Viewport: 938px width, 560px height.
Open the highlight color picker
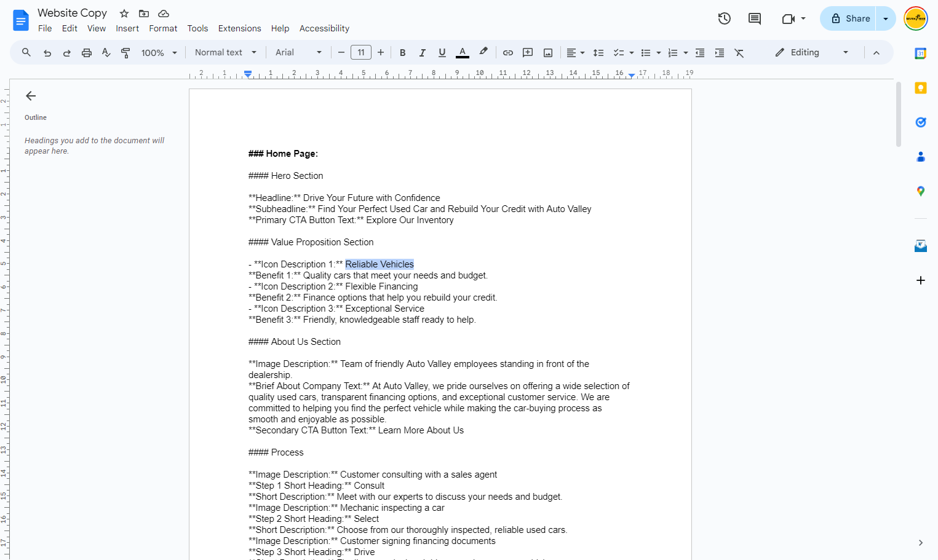[x=483, y=53]
